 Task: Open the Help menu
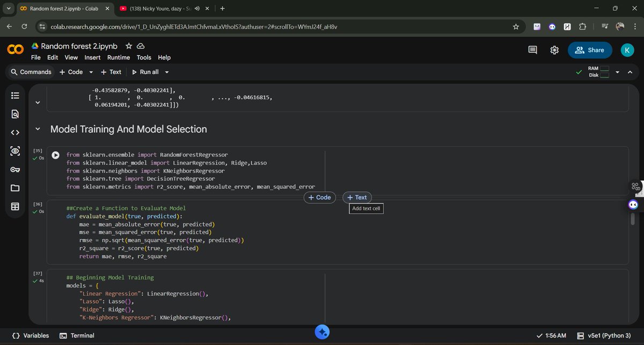pyautogui.click(x=164, y=57)
